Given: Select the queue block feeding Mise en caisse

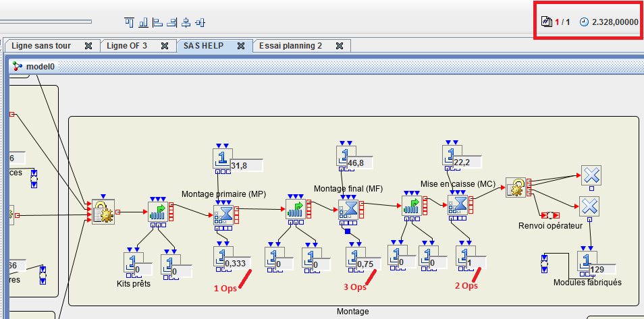Looking at the screenshot, I should coord(412,206).
